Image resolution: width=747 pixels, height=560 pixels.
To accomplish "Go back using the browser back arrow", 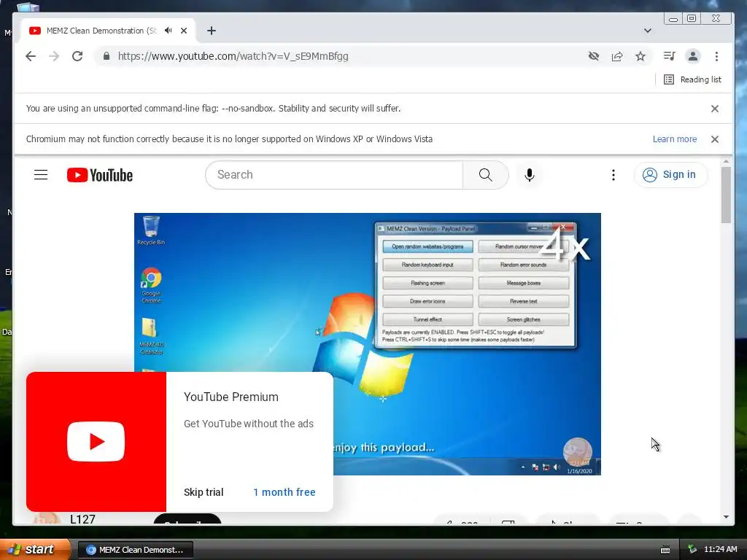I will [x=31, y=56].
